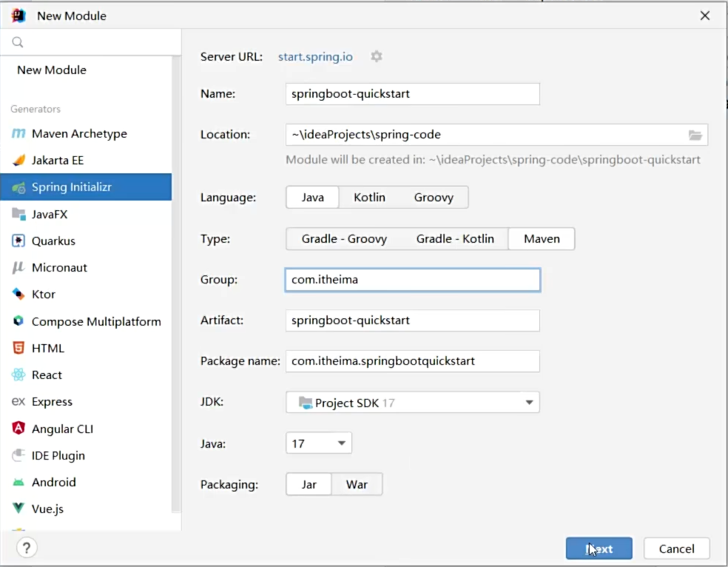Open start.spring.io server link

point(315,57)
